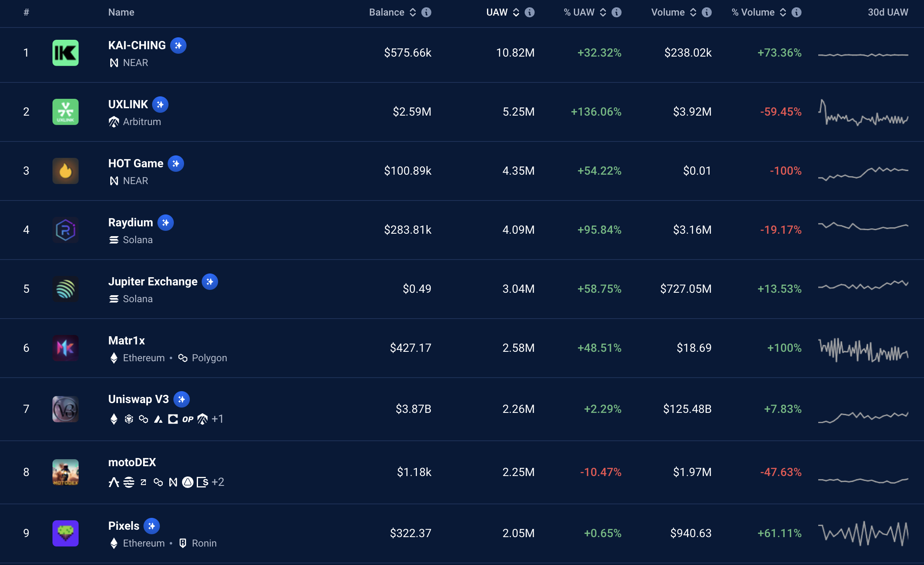Click the verified badge beside Uniswap V3

click(x=181, y=399)
